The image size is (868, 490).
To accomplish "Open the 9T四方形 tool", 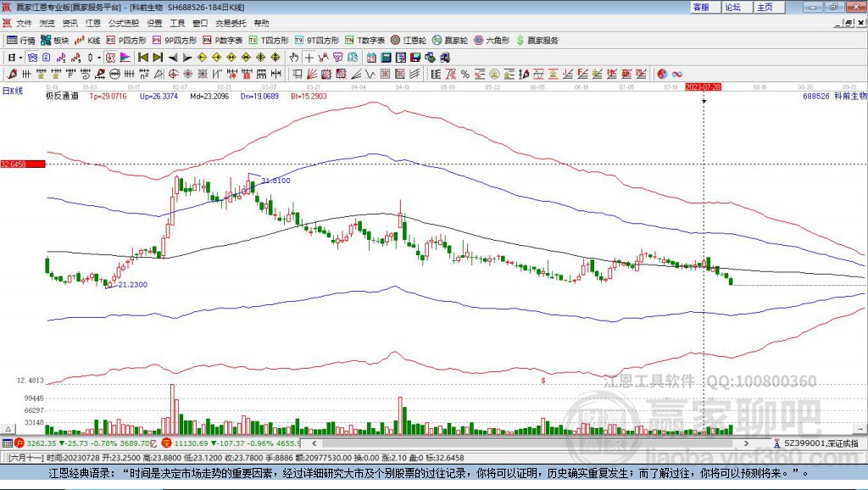I will tap(317, 41).
